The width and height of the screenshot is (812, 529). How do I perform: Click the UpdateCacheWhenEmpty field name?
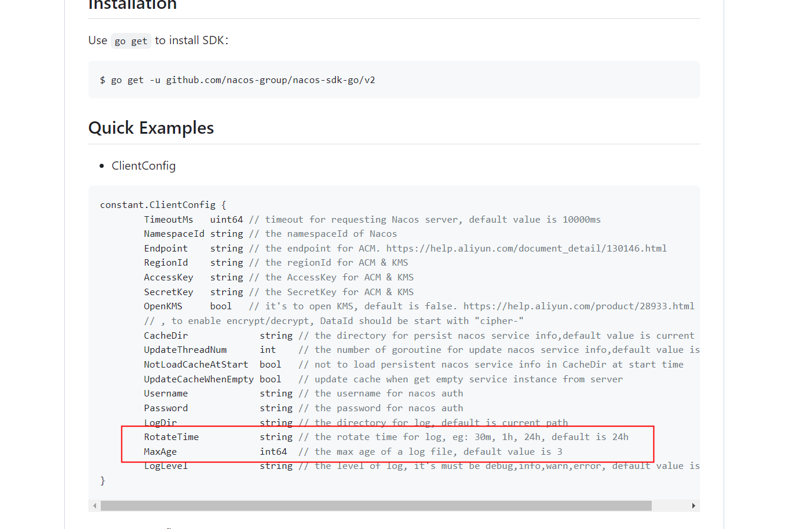click(199, 379)
